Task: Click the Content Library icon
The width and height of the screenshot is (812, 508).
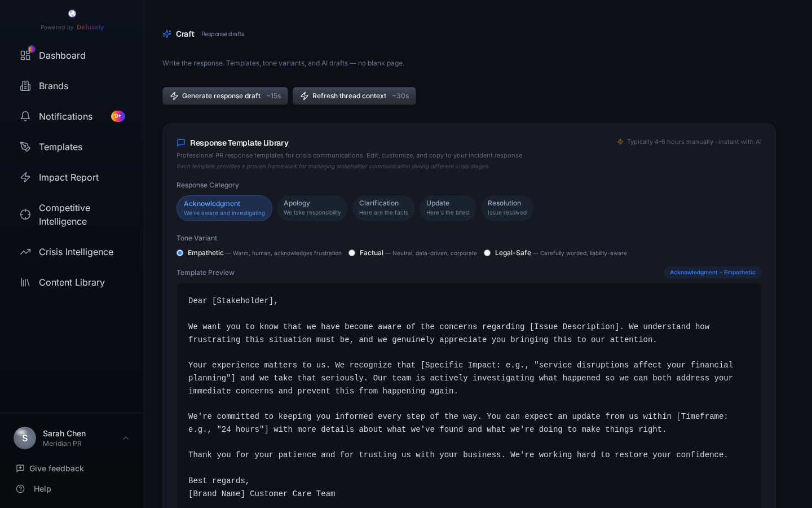Action: [25, 282]
